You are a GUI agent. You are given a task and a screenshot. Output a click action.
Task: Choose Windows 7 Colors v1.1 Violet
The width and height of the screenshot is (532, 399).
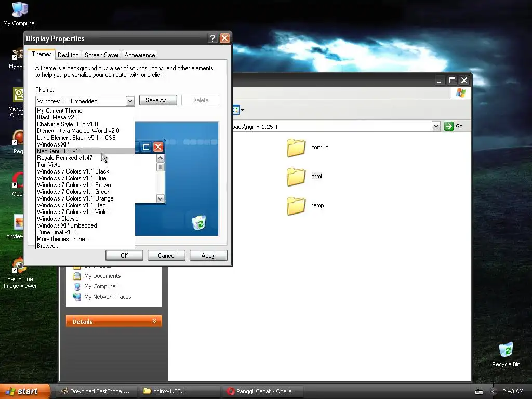pyautogui.click(x=85, y=212)
